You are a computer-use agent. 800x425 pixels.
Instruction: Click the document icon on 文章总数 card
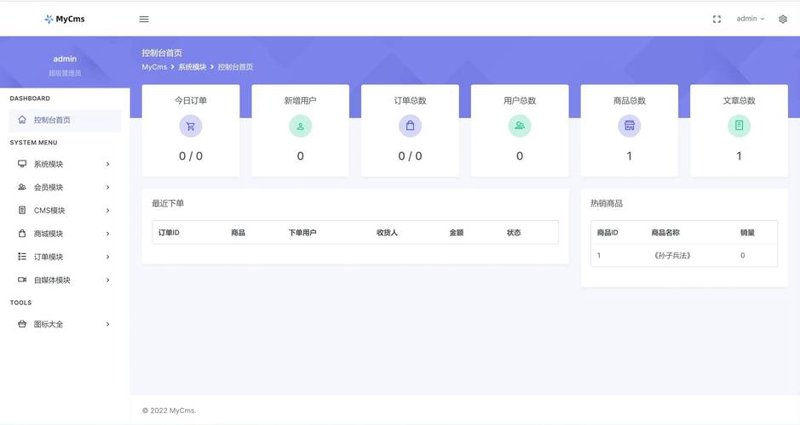point(739,126)
